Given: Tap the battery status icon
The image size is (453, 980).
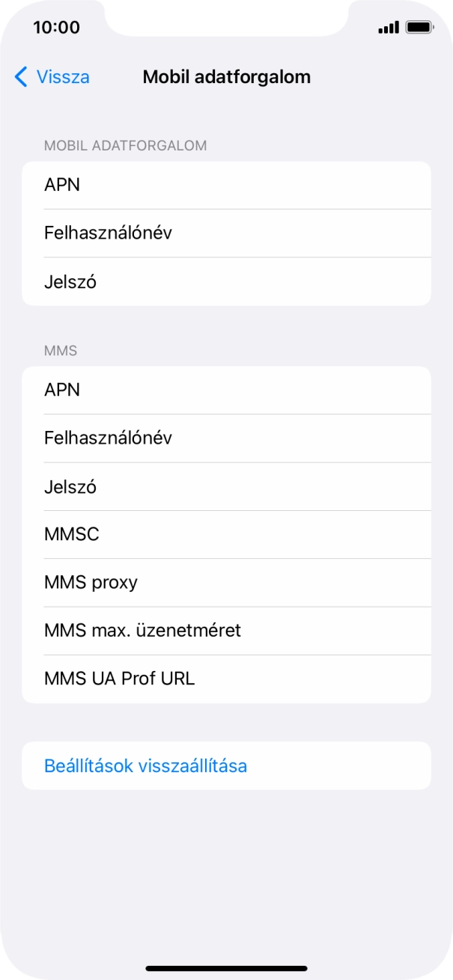Looking at the screenshot, I should pos(419,27).
